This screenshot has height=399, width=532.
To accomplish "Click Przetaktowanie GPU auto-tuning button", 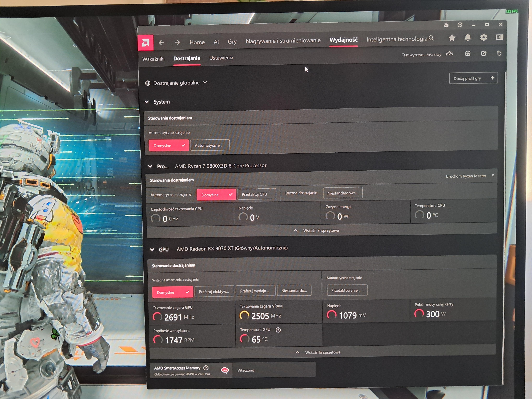I will (x=347, y=290).
